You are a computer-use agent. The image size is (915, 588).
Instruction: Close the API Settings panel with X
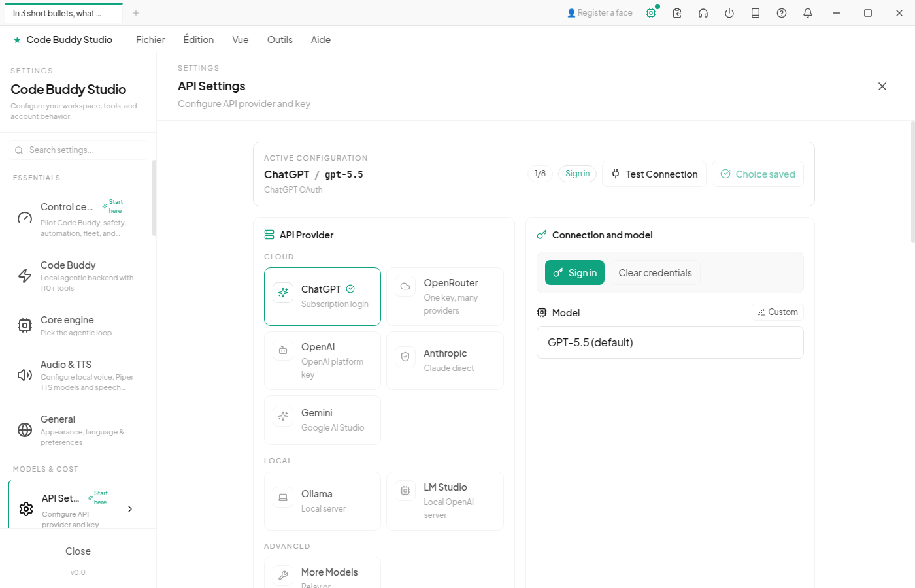[x=882, y=86]
